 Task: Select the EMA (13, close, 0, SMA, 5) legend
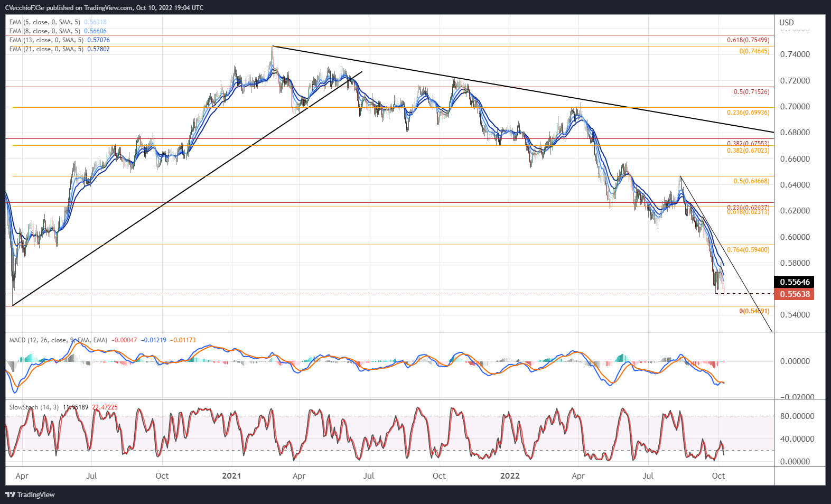coord(46,40)
